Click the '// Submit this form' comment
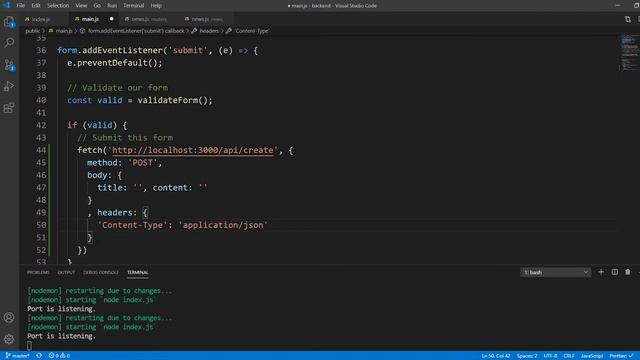Viewport: 640px width, 360px height. [x=125, y=138]
